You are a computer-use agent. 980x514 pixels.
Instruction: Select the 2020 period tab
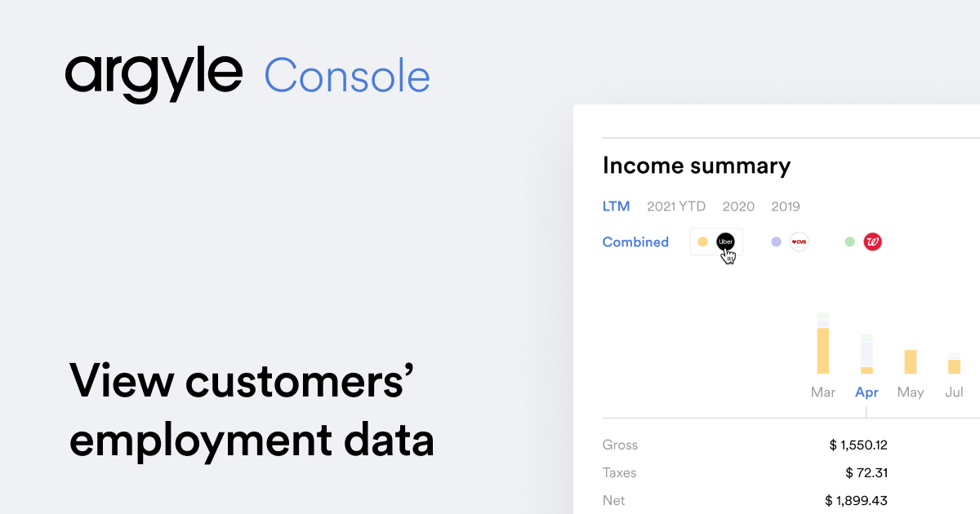click(x=738, y=206)
